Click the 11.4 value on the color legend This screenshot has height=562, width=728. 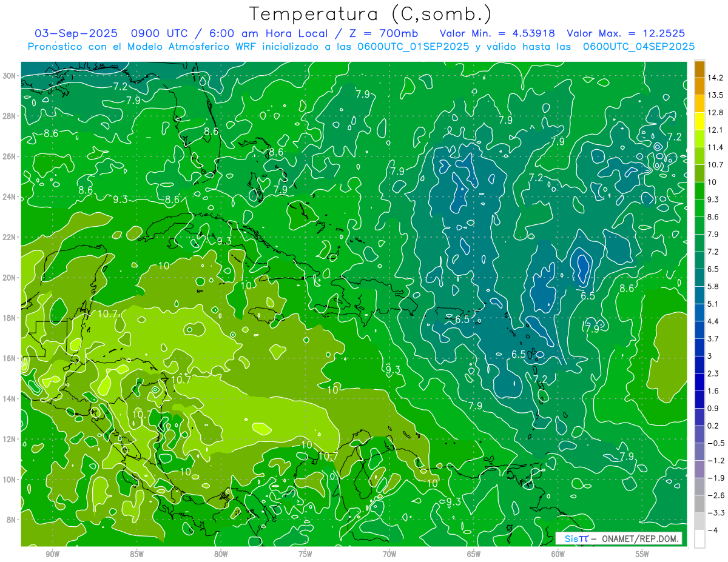click(715, 147)
